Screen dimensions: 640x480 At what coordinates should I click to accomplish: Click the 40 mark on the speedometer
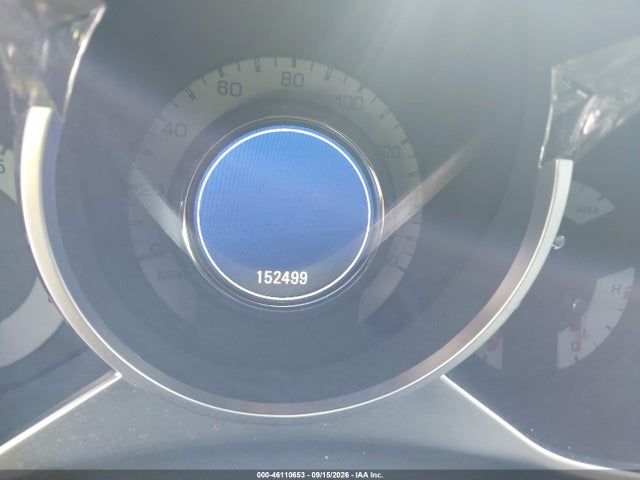point(174,130)
